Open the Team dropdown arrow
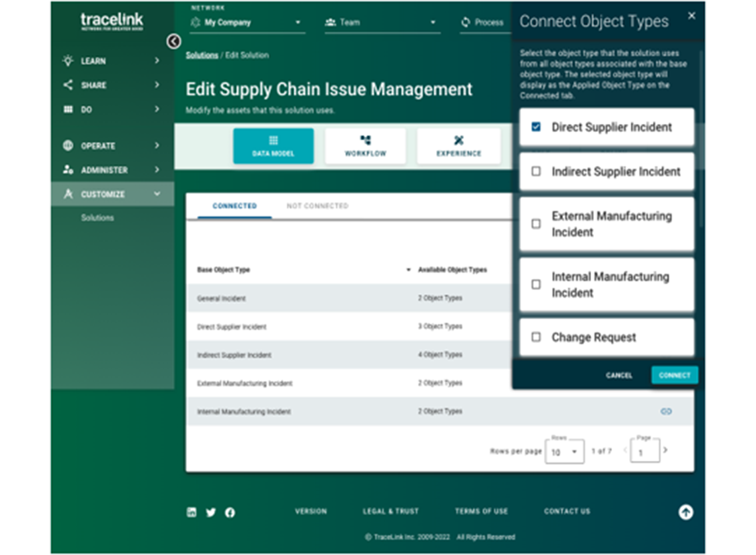 pyautogui.click(x=432, y=22)
